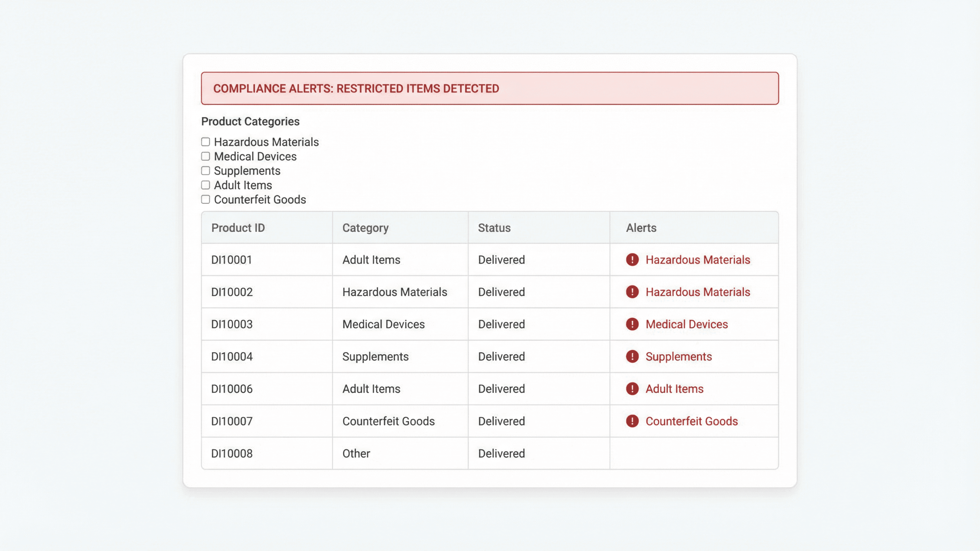Click warning icon beside Adult Items alert

click(x=632, y=389)
